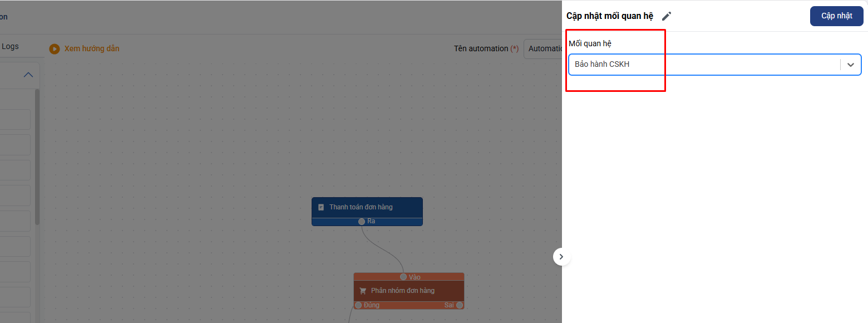Click receipt icon on Thanh toán đơn hàng node
Viewport: 868px width, 323px height.
(321, 207)
